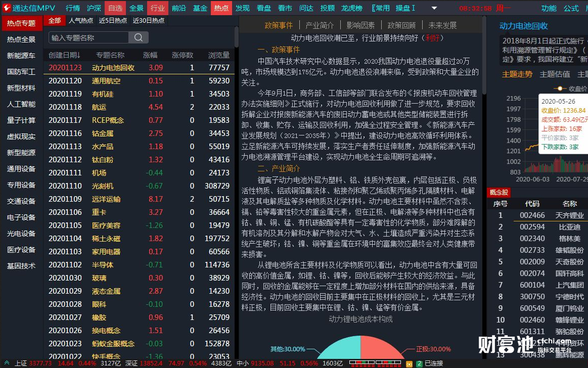Open the 沪深 menu

coord(94,8)
